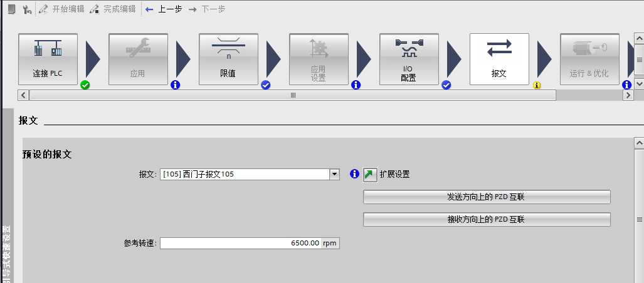Click the telegram combo box showing 西门子报文105

[x=250, y=174]
